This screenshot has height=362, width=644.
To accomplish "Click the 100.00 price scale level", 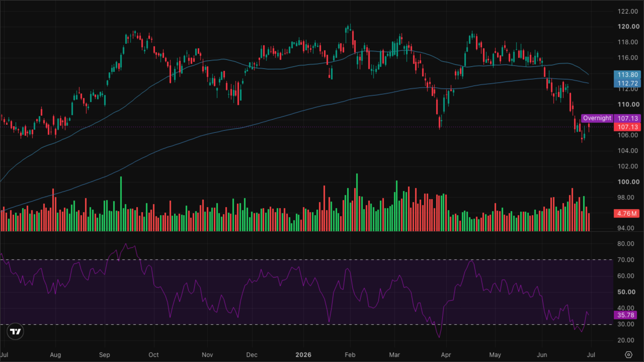I will click(x=628, y=182).
